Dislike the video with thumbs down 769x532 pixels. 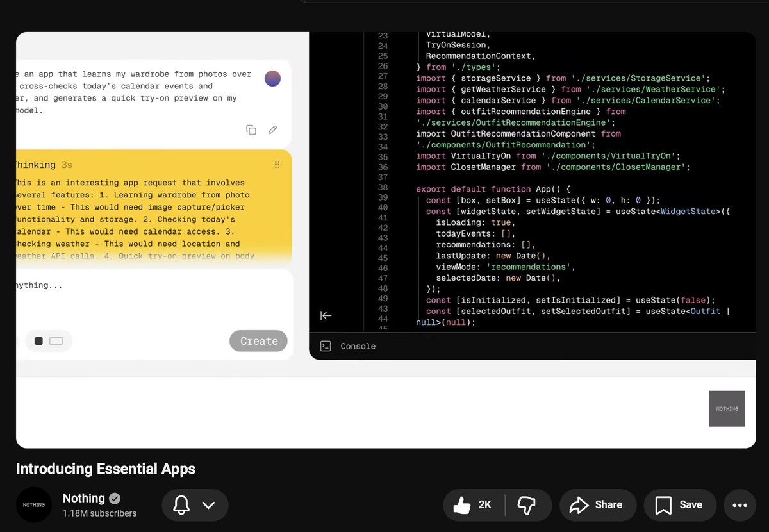coord(527,505)
